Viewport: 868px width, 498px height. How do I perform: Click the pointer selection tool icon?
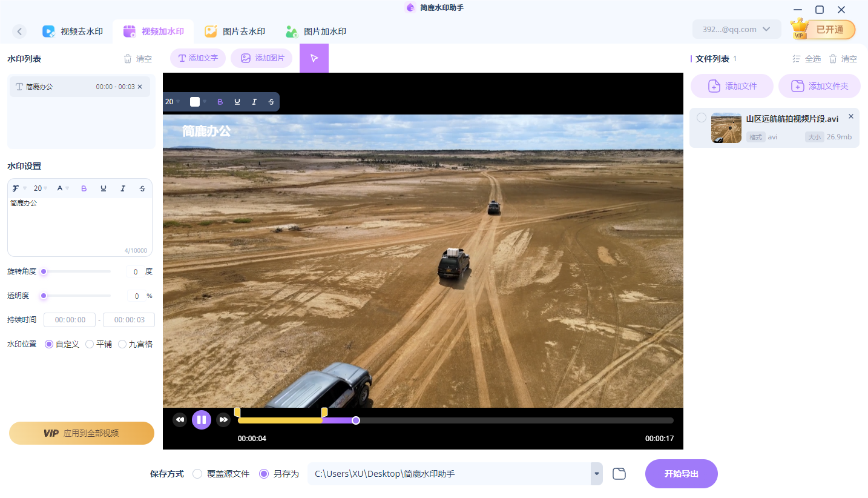314,58
